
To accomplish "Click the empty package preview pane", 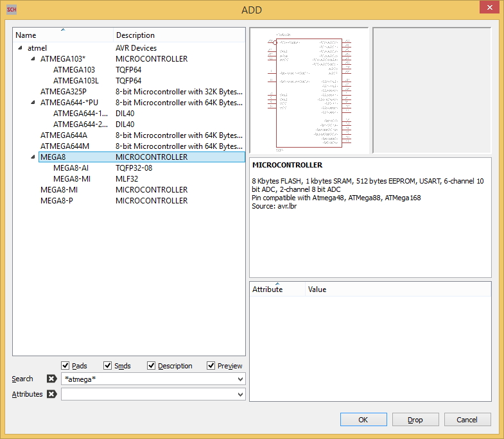I will pyautogui.click(x=431, y=90).
